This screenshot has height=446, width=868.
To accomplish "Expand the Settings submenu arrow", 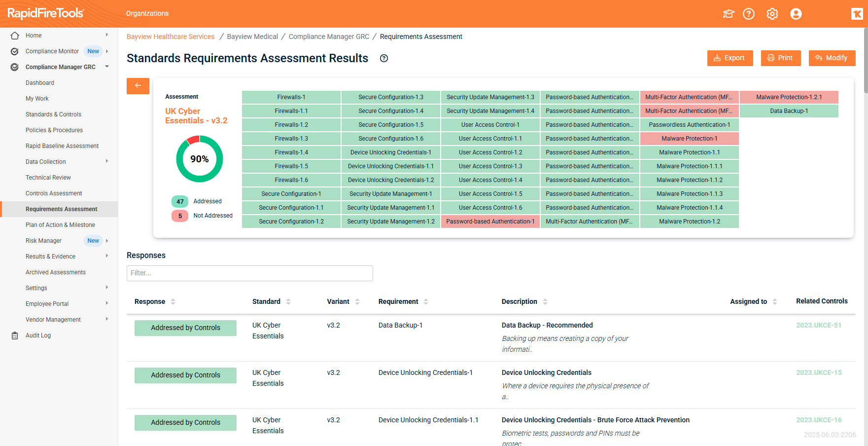I will pyautogui.click(x=107, y=288).
